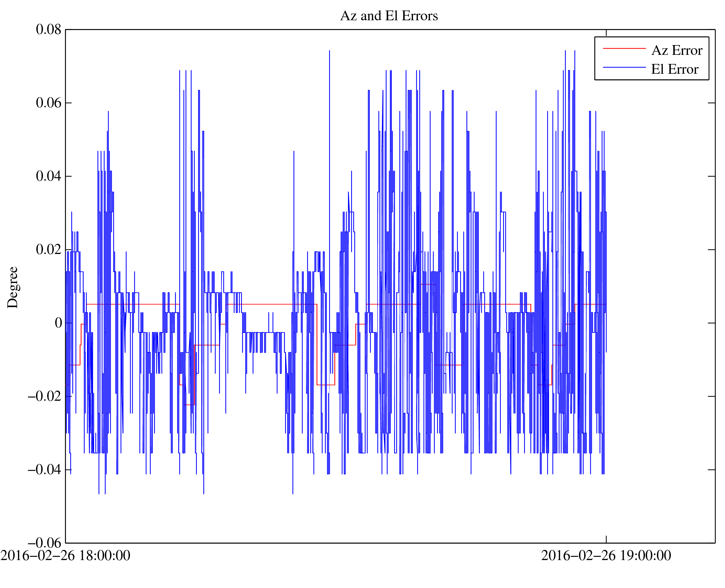Click the '2016-02-26 18:00:00' x-axis label
The image size is (725, 588).
(x=65, y=556)
